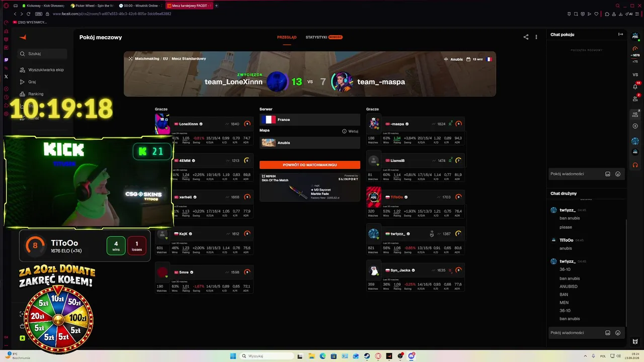Image resolution: width=644 pixels, height=362 pixels.
Task: Open a new browser tab with the plus button
Action: 216,6
